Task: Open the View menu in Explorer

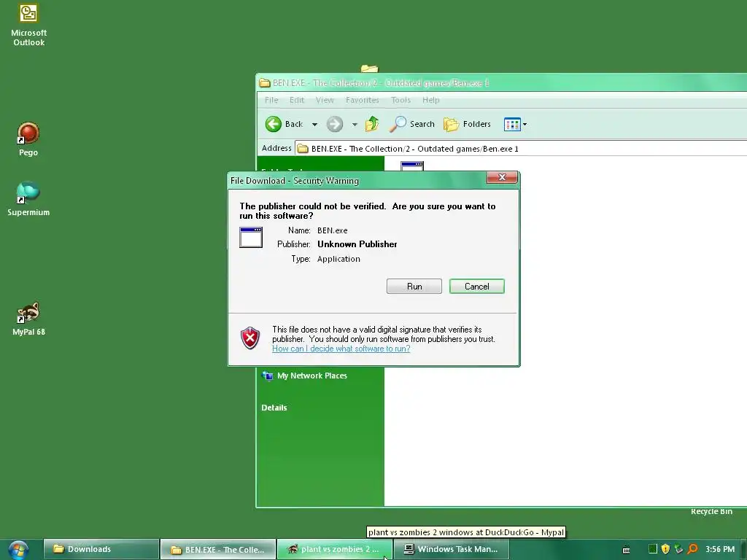Action: (325, 100)
